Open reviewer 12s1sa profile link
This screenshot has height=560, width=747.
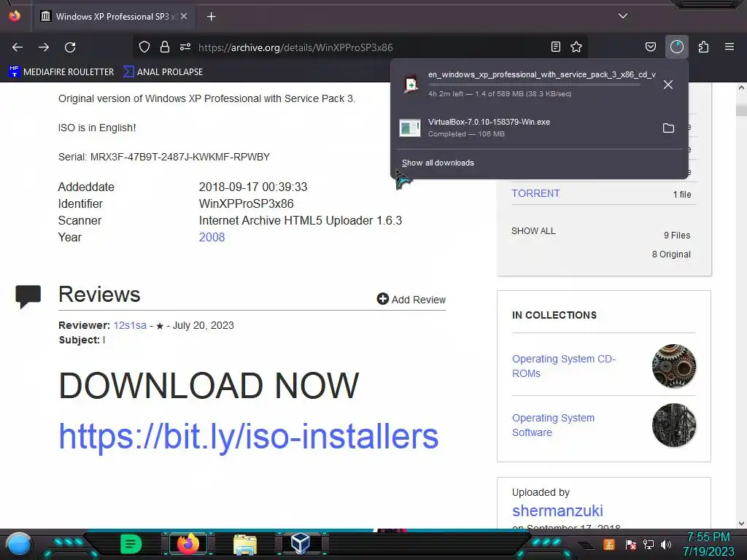click(130, 325)
